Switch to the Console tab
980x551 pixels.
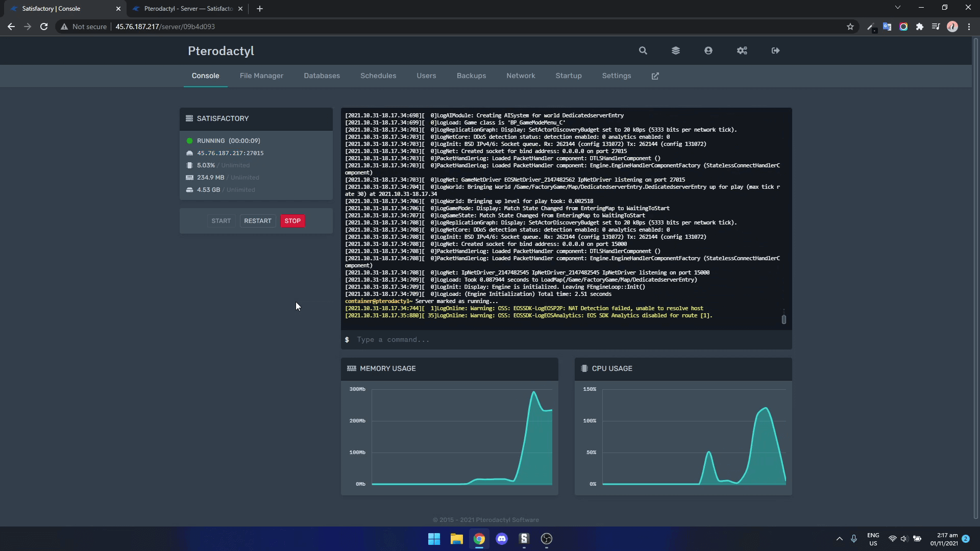[205, 76]
